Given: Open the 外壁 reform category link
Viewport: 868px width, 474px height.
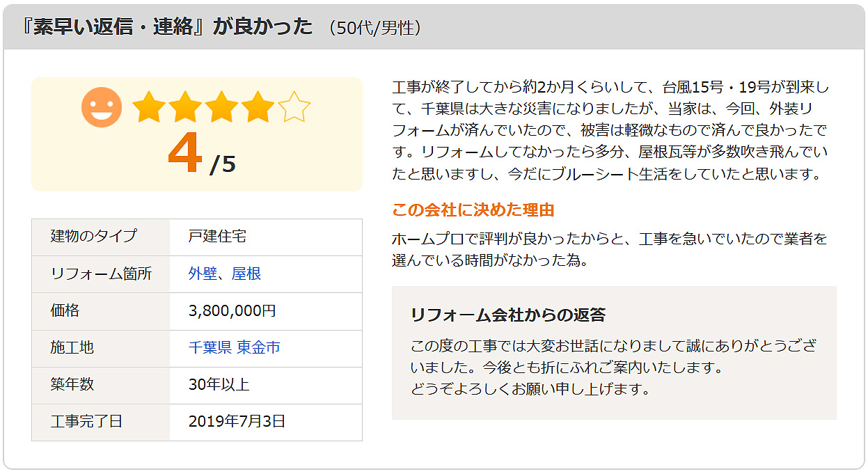Looking at the screenshot, I should pyautogui.click(x=203, y=274).
